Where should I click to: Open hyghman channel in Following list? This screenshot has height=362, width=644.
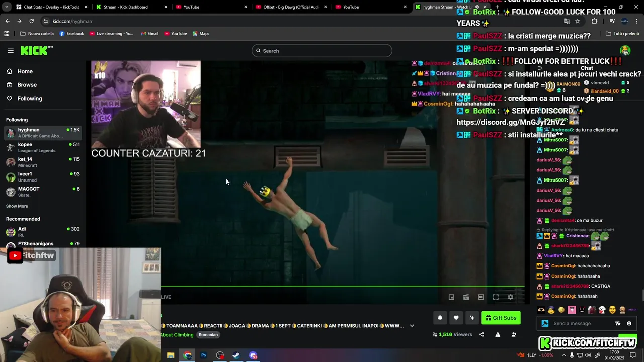point(43,133)
